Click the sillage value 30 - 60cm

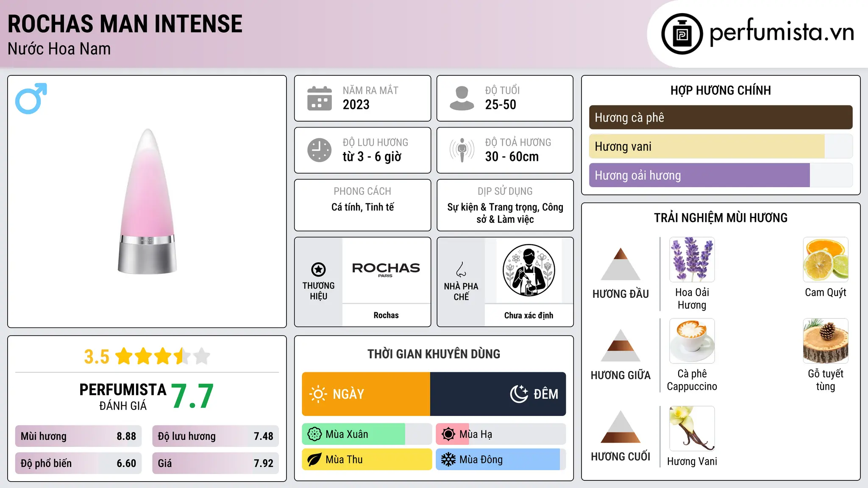(x=512, y=157)
